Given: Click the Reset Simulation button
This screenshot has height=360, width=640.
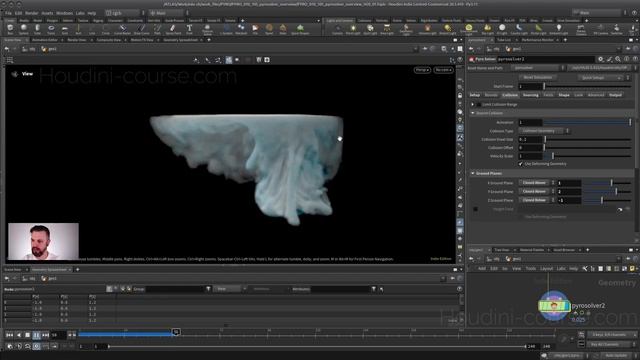Looking at the screenshot, I should pos(538,78).
